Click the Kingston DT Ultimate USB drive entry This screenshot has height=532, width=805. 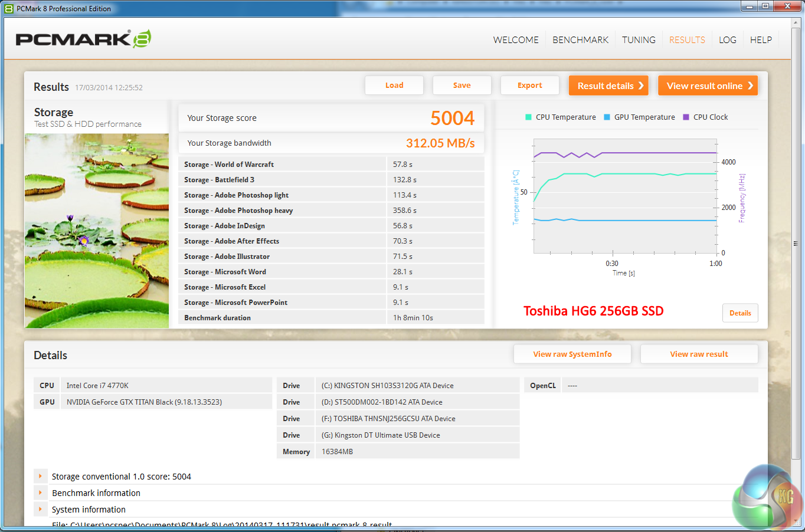pyautogui.click(x=381, y=435)
